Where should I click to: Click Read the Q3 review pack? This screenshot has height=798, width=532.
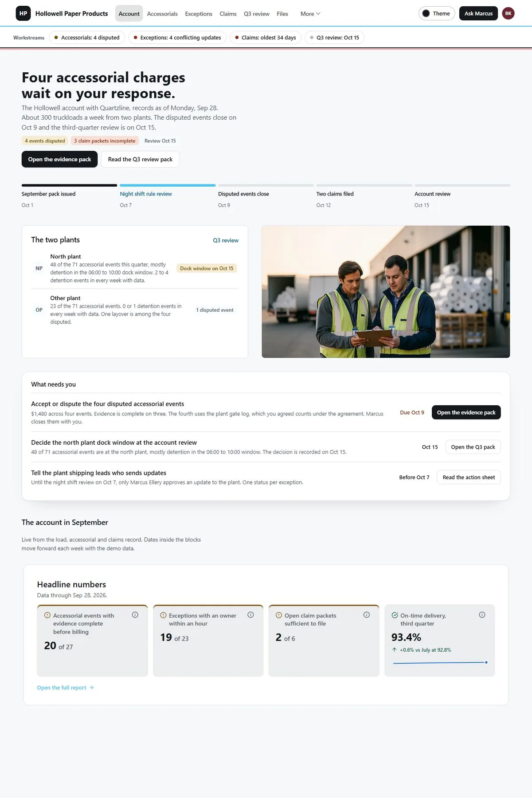pos(140,159)
